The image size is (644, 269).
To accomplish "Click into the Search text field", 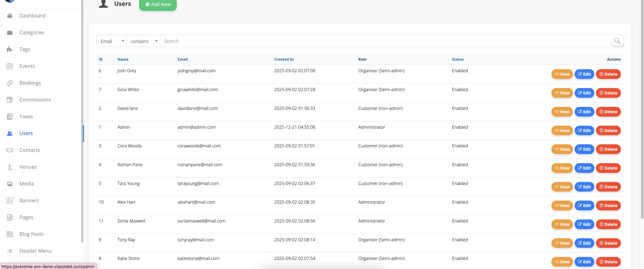I will point(385,41).
